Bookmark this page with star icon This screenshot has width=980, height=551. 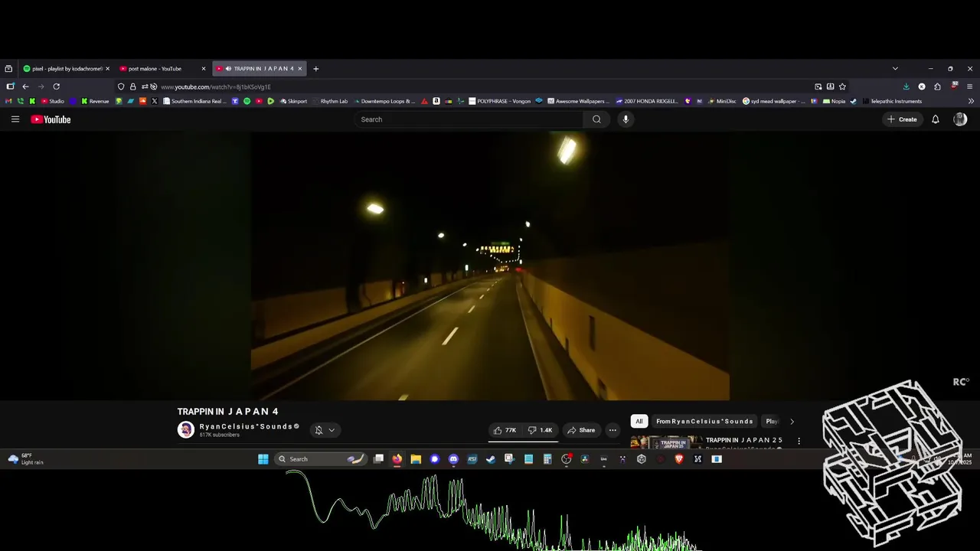842,86
